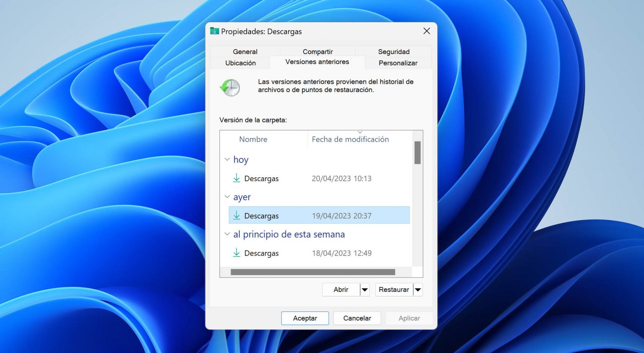Click the green Descargas folder icon in title bar

[x=214, y=31]
